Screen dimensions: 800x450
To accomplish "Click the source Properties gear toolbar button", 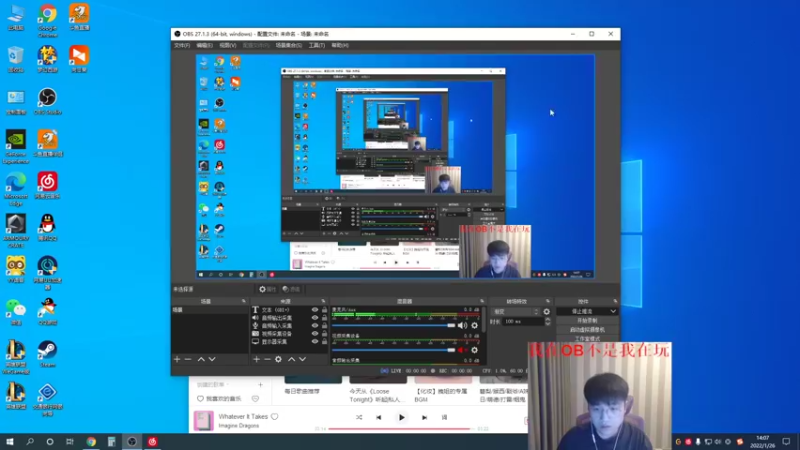I will coord(267,289).
